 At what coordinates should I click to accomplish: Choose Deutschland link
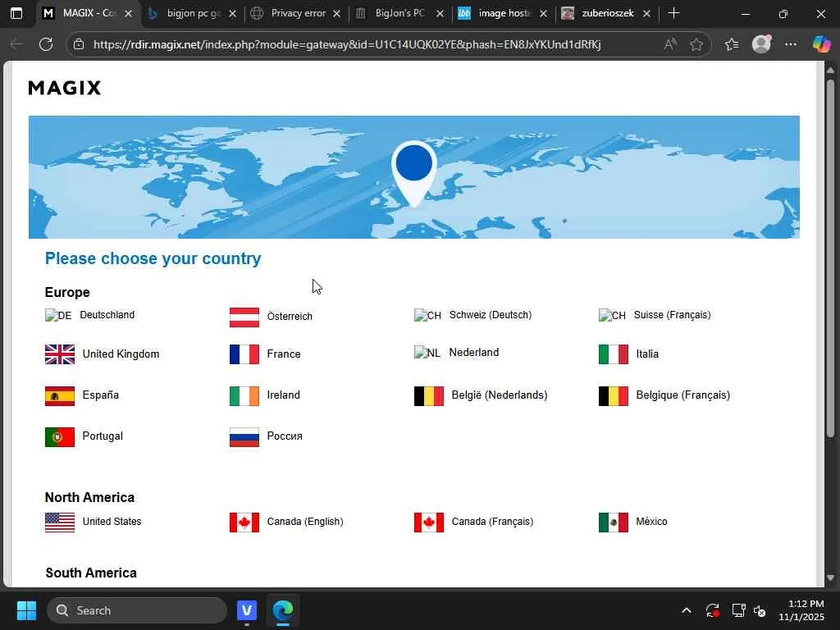107,315
